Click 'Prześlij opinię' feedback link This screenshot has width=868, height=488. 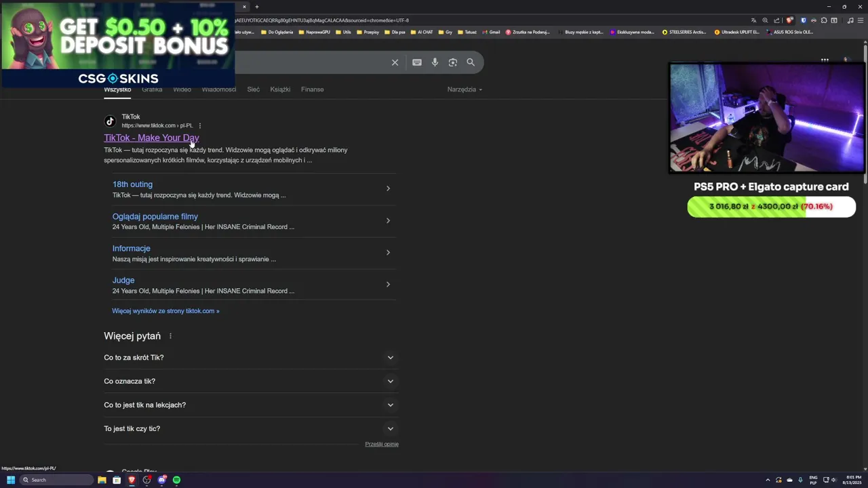tap(382, 444)
